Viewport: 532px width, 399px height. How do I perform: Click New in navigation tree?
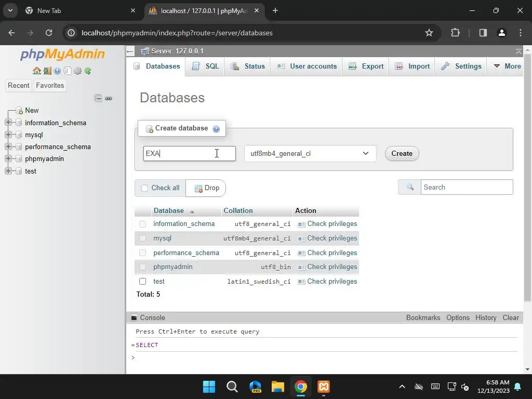click(x=32, y=110)
